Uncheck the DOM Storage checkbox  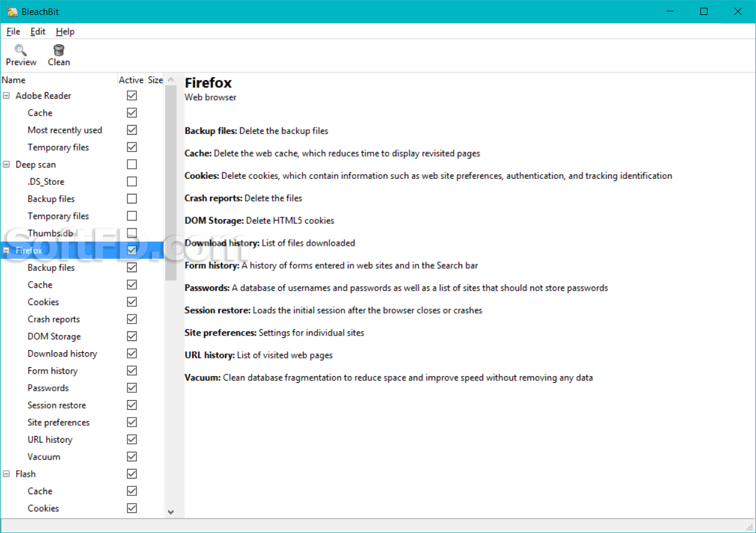click(x=132, y=336)
